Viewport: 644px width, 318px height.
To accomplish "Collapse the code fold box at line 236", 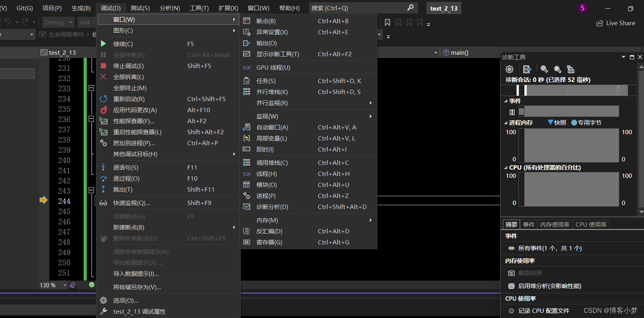I will [91, 118].
